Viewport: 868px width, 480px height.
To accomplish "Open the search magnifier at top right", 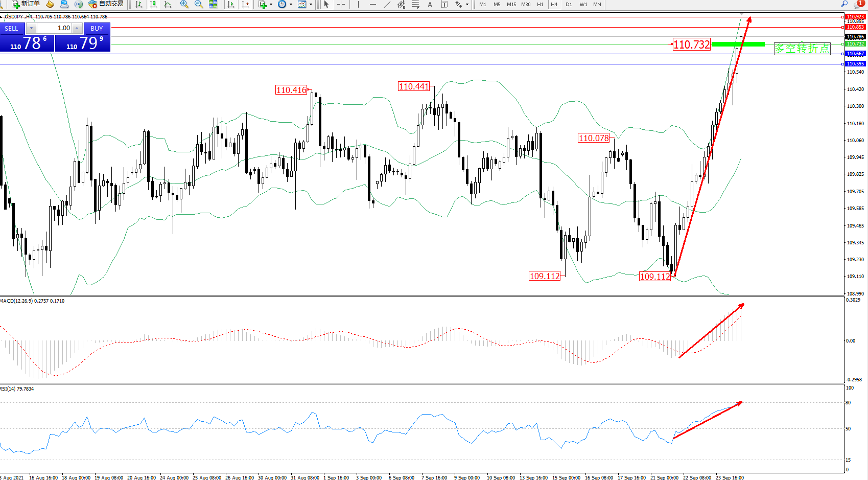I will 844,4.
